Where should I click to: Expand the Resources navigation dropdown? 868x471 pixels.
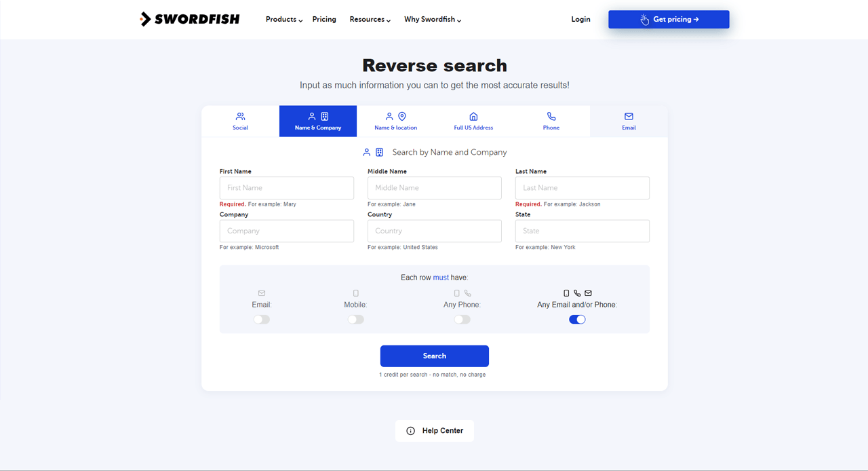[x=370, y=19]
